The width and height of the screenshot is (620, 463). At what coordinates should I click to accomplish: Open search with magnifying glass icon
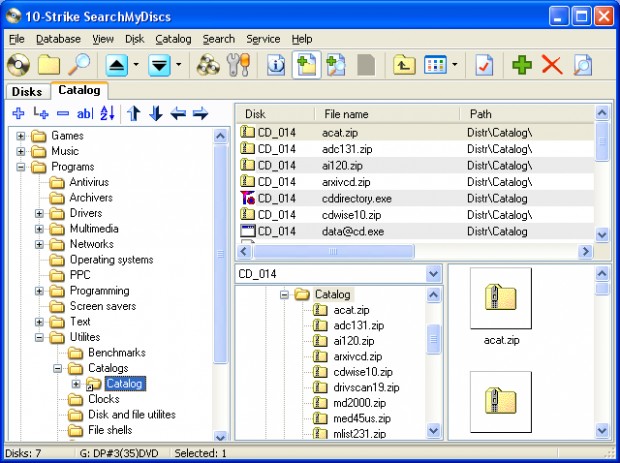point(79,65)
